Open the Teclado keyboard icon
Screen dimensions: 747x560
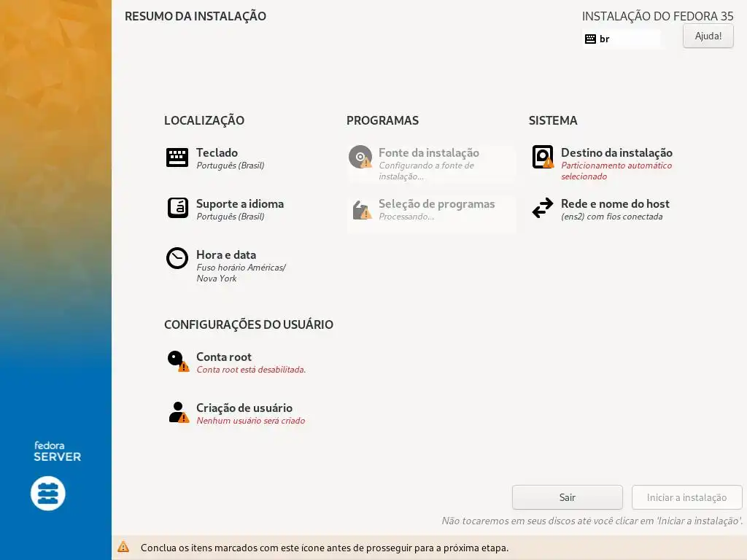click(177, 157)
